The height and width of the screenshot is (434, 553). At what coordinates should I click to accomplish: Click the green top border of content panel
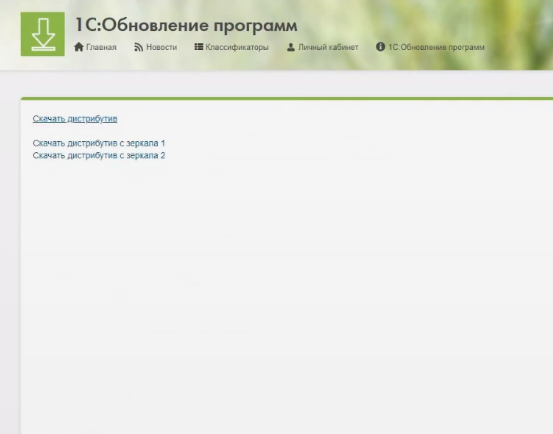tap(287, 99)
